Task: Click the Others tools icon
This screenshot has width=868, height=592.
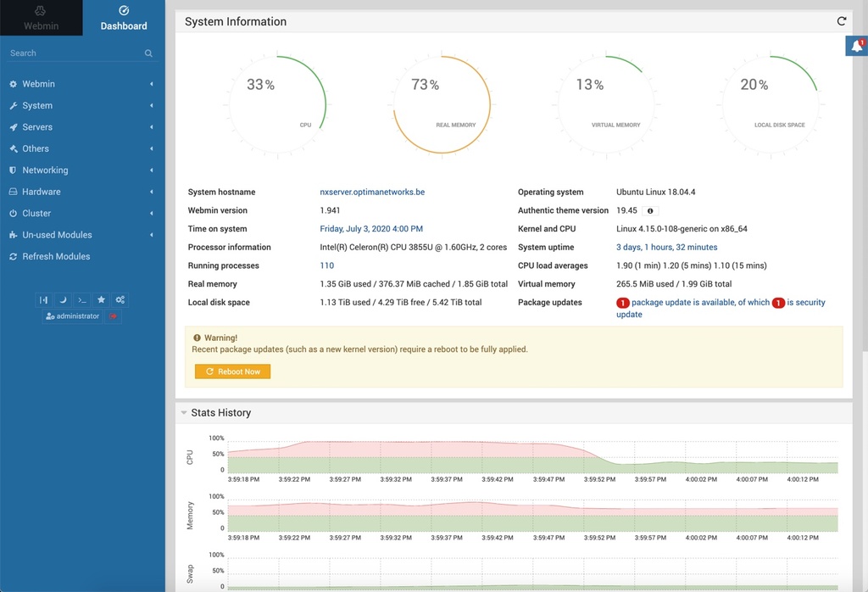Action: tap(13, 148)
